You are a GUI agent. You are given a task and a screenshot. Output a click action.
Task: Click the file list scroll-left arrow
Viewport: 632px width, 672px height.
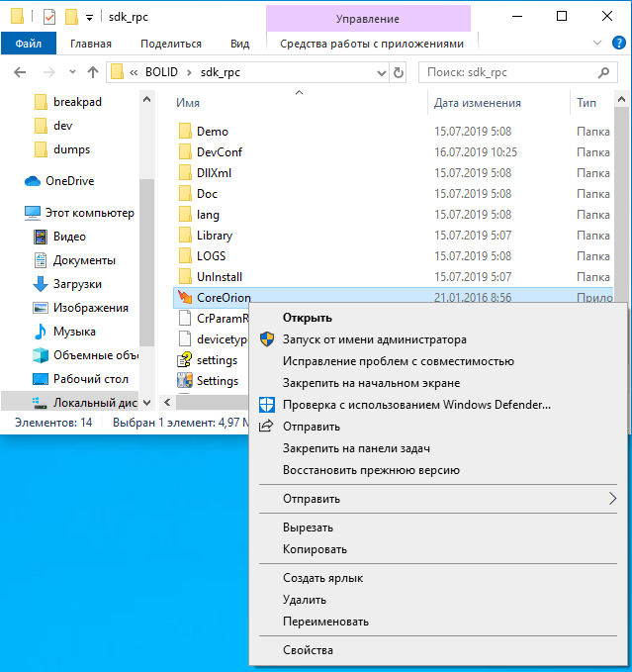pyautogui.click(x=167, y=402)
